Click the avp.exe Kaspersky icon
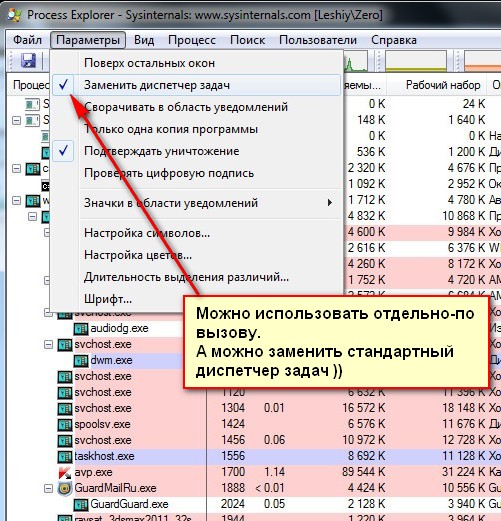The image size is (501, 521). tap(65, 472)
